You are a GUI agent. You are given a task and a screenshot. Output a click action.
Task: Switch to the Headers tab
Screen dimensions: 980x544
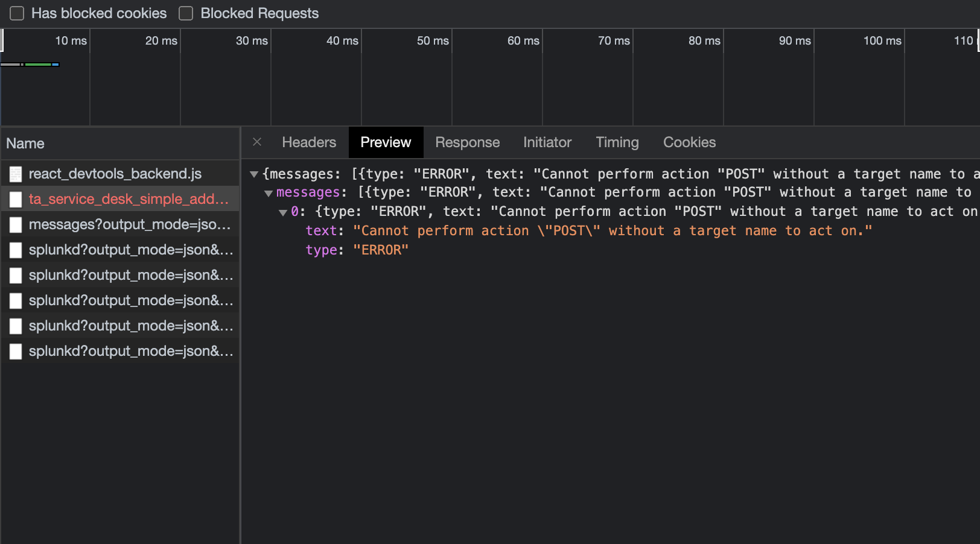[309, 142]
